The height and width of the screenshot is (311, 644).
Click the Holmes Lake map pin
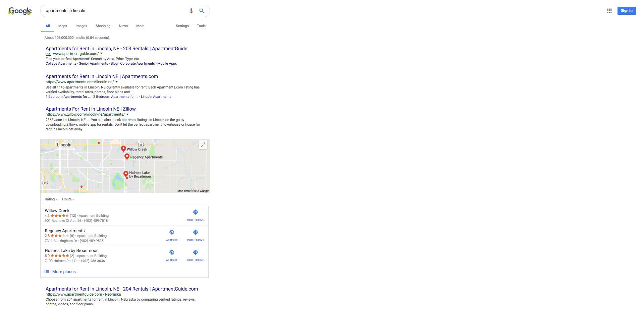pyautogui.click(x=126, y=174)
